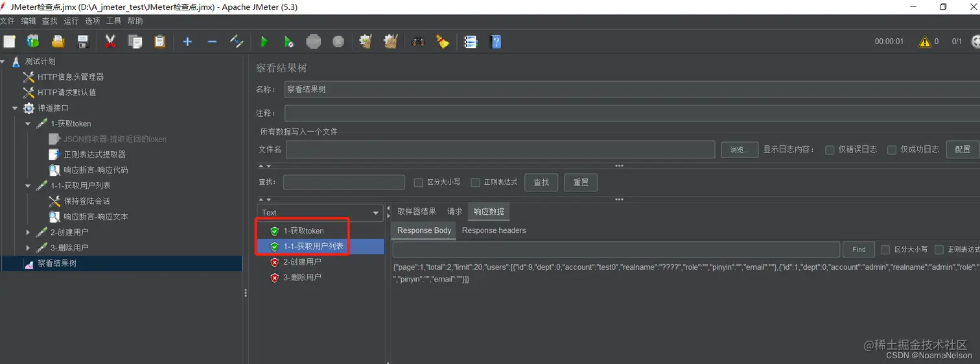Expand all nodes with plus icon
The image size is (980, 364).
(x=187, y=42)
